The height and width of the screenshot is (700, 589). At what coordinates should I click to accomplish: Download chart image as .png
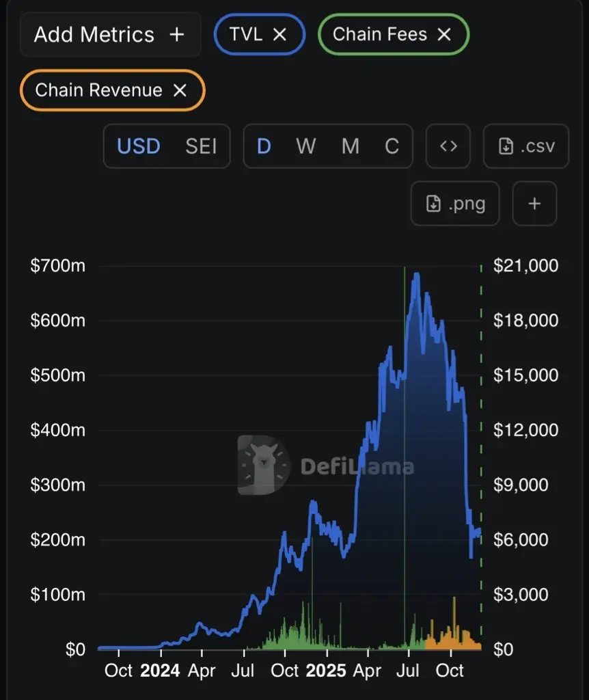click(455, 203)
